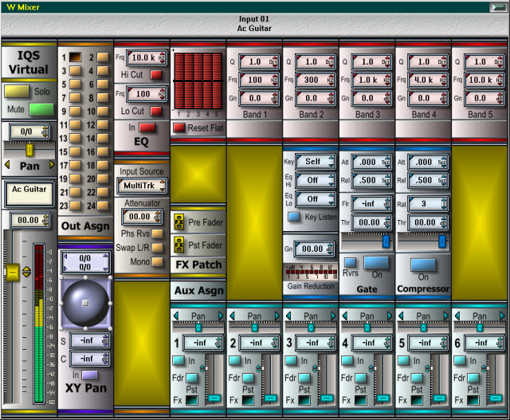510x420 pixels.
Task: Click the Out Asgn section label
Action: [x=86, y=226]
